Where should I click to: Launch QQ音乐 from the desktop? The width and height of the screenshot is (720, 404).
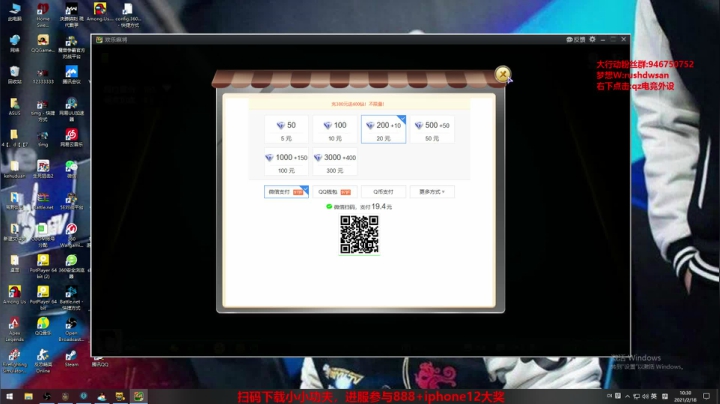click(43, 326)
